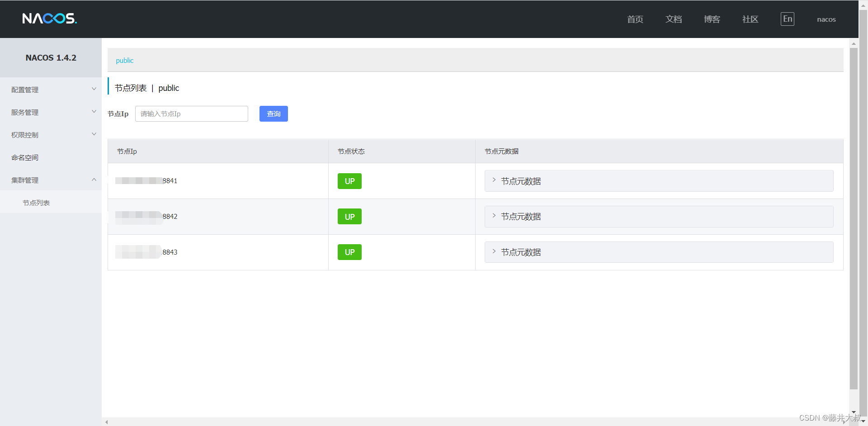Click the horizontal scrollbar left arrow

pyautogui.click(x=107, y=422)
